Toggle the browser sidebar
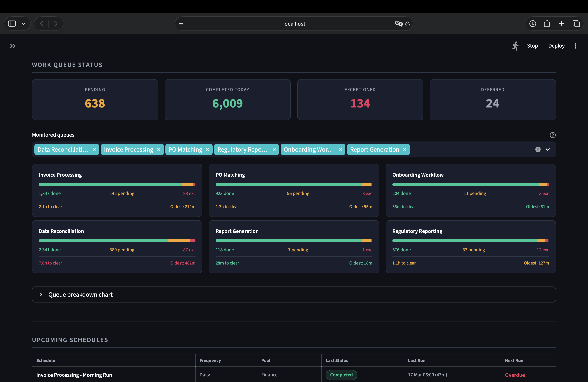The width and height of the screenshot is (588, 382). [x=11, y=23]
